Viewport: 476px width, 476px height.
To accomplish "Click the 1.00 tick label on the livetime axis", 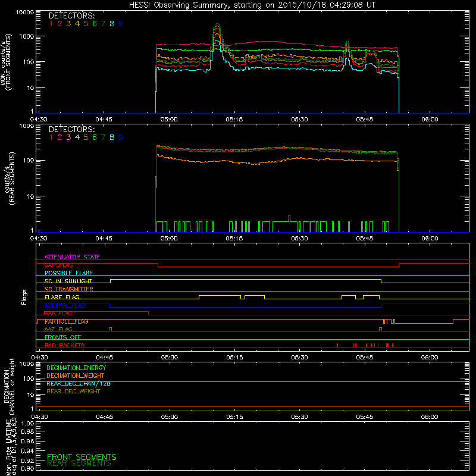I will click(27, 424).
